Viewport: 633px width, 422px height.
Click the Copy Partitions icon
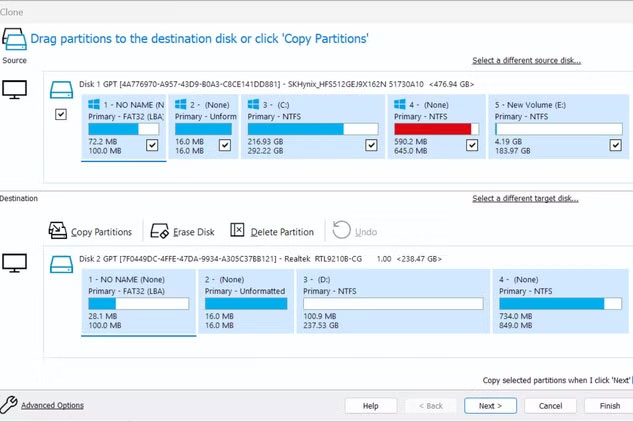pos(58,231)
